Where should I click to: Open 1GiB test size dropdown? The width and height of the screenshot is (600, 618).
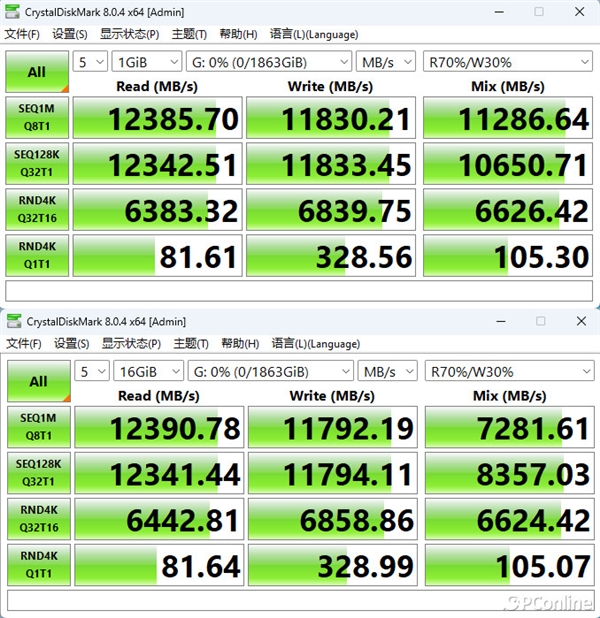[x=147, y=62]
